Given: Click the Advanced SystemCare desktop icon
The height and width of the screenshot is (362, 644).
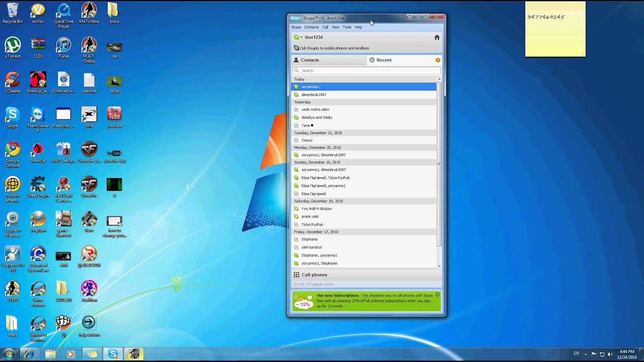Looking at the screenshot, I should [x=38, y=259].
